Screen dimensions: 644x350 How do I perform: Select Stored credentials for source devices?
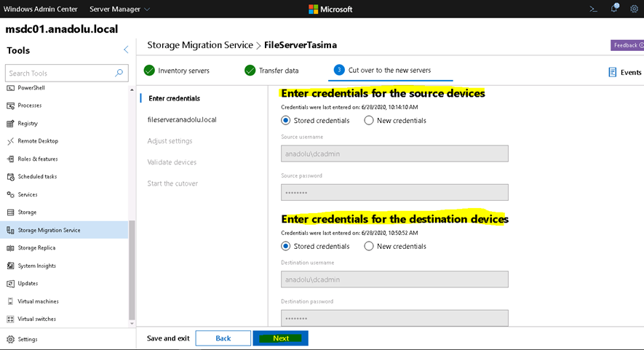[x=285, y=120]
